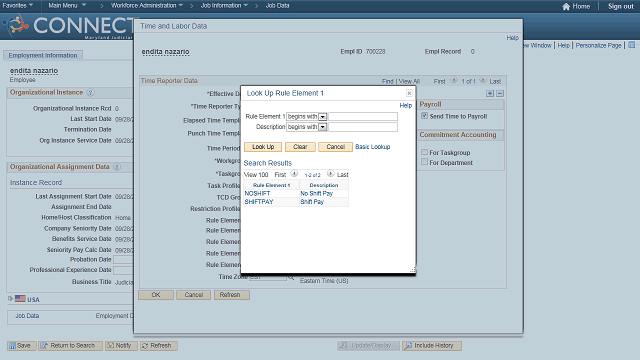Click the Clear button
The height and width of the screenshot is (360, 640).
tap(300, 147)
